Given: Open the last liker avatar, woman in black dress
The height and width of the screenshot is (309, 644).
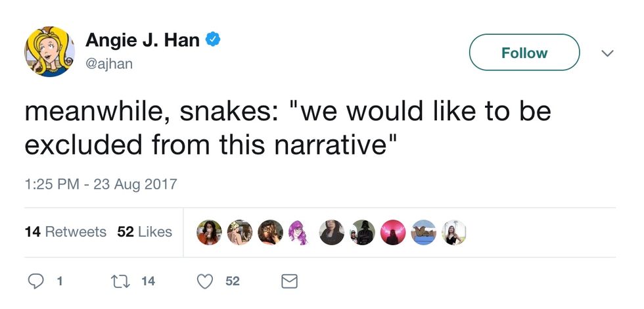Looking at the screenshot, I should coord(453,232).
